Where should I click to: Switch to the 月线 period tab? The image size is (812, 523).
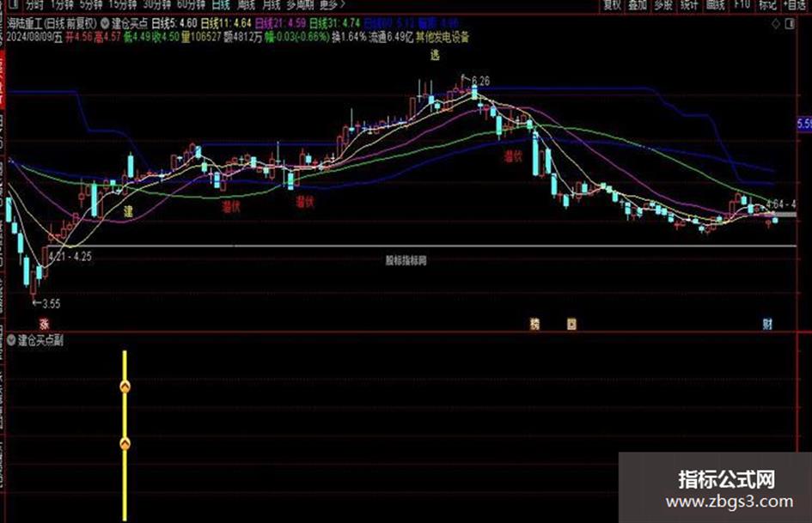pos(272,4)
